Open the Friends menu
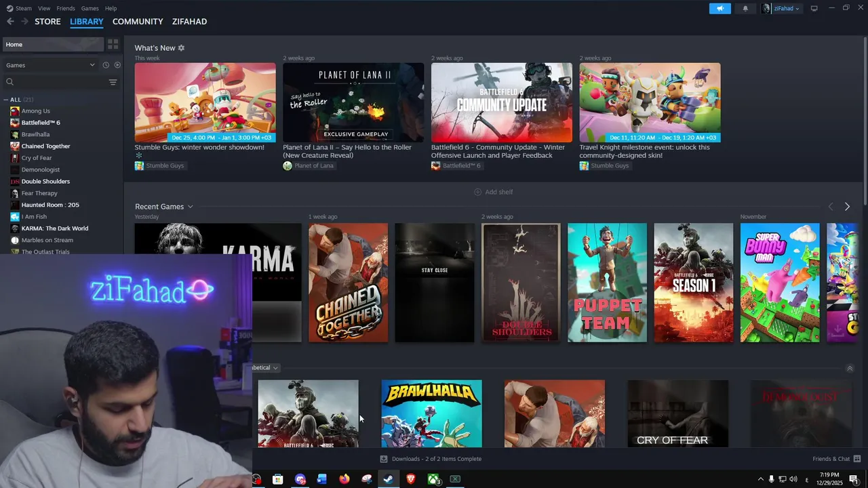 click(x=66, y=8)
